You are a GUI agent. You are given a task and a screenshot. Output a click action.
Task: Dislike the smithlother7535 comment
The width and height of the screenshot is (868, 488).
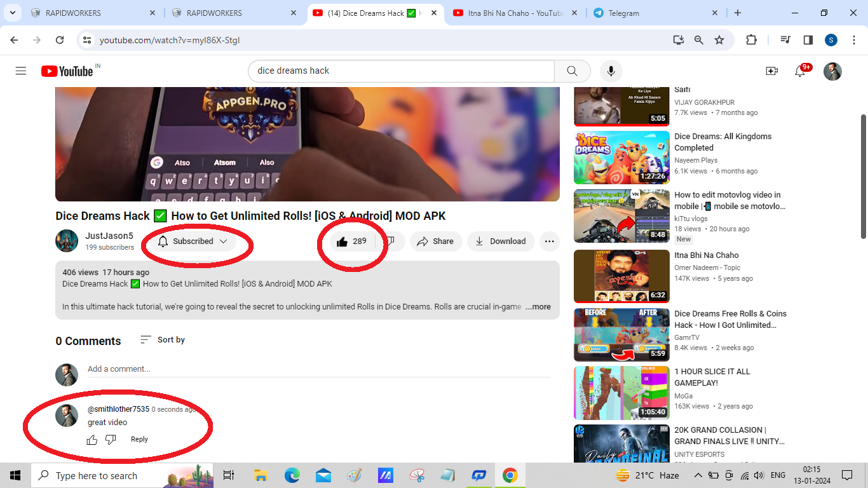(111, 440)
